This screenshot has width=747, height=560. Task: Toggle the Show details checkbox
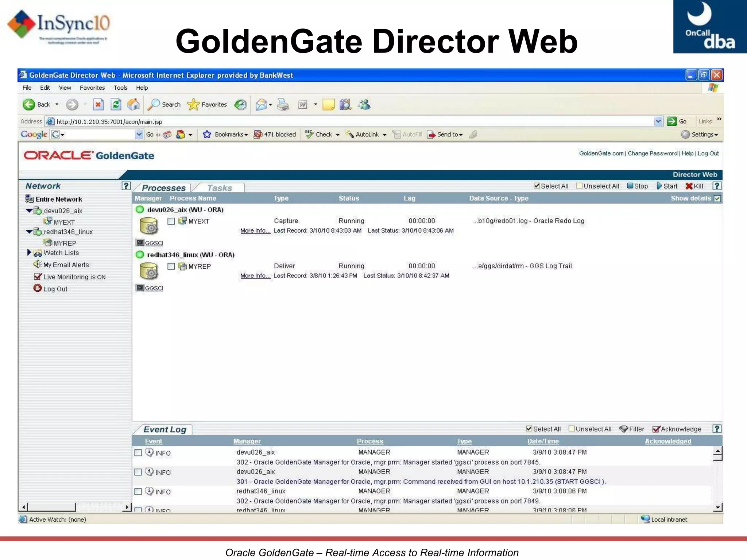point(717,199)
